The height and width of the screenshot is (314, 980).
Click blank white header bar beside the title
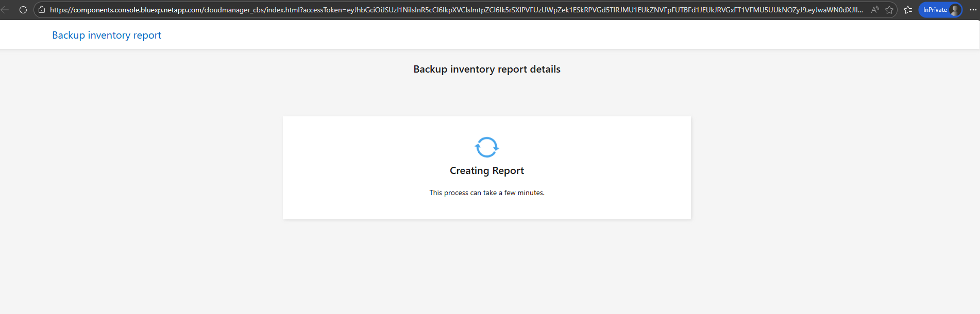coord(515,35)
